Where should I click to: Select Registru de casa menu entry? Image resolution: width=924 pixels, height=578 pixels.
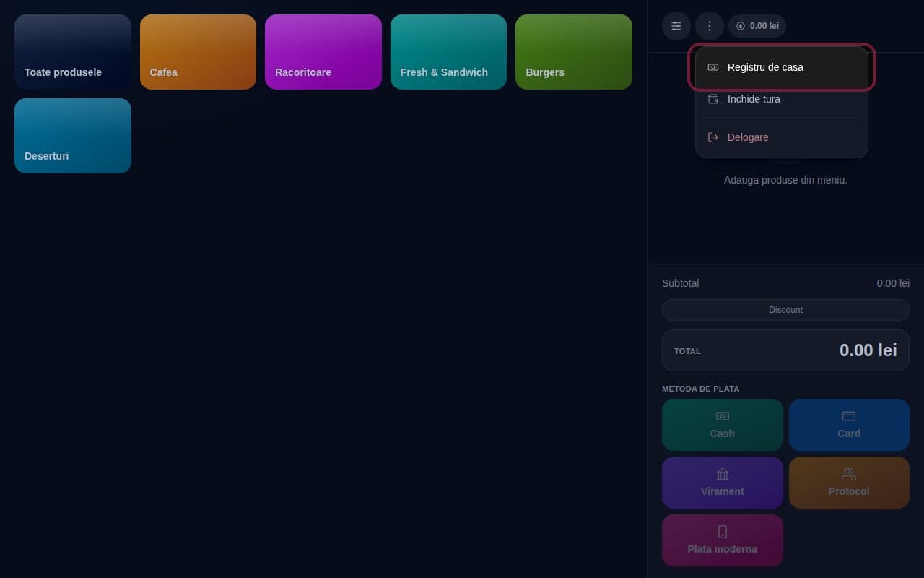782,67
